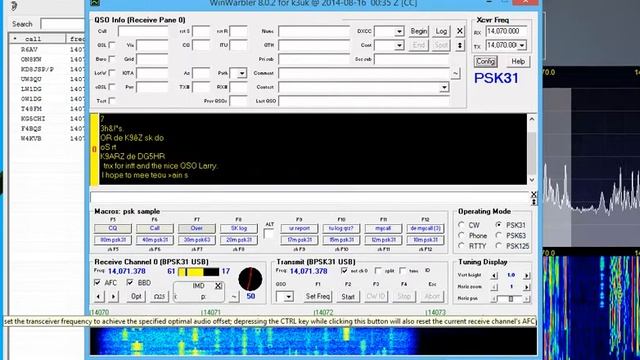Open the Contest dropdown
The height and width of the screenshot is (360, 640).
point(444,87)
